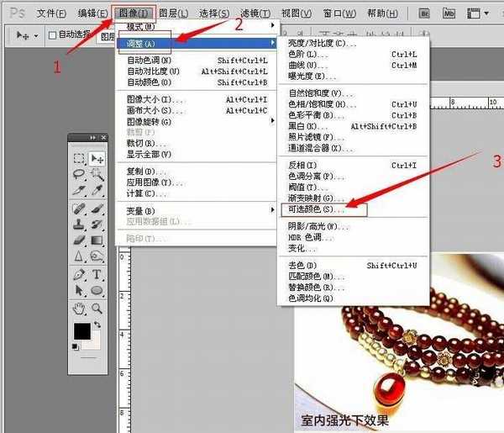Select the Lasso tool
Screen dimensions: 504x433
click(79, 174)
